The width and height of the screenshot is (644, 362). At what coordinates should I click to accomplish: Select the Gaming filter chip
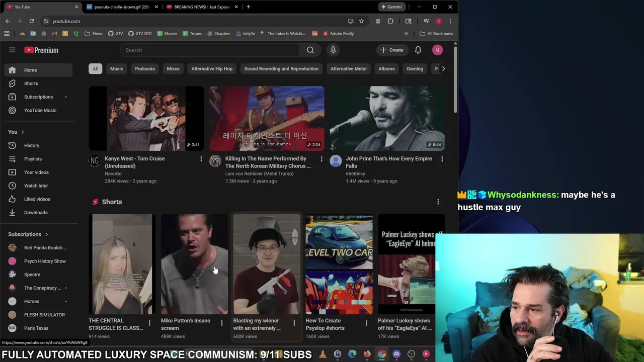coord(415,68)
